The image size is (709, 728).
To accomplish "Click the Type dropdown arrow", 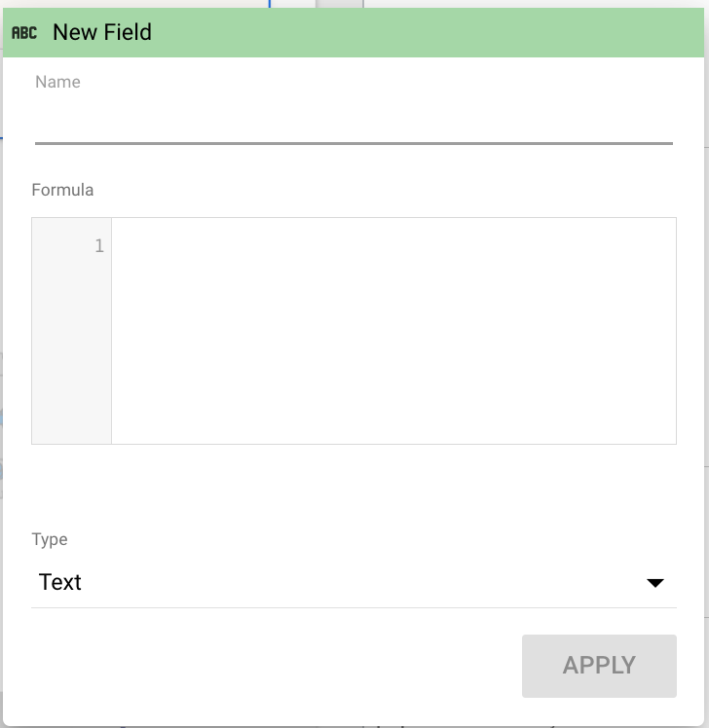I will click(655, 583).
